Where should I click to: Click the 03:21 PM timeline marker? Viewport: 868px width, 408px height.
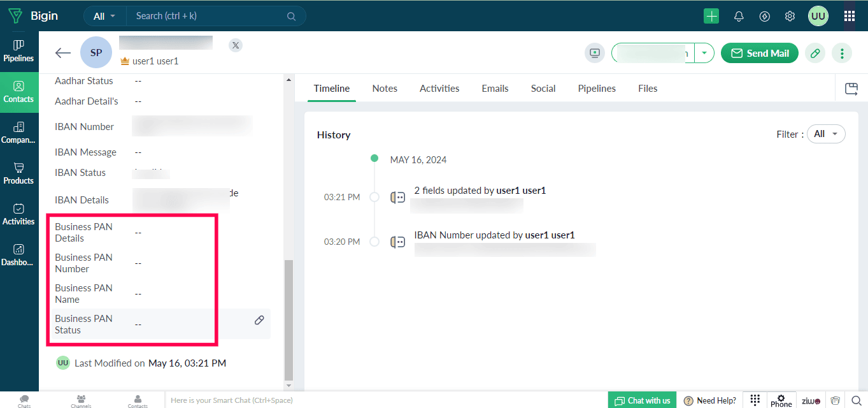tap(374, 197)
